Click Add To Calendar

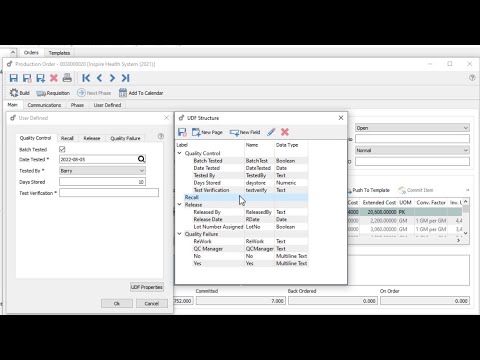[141, 93]
